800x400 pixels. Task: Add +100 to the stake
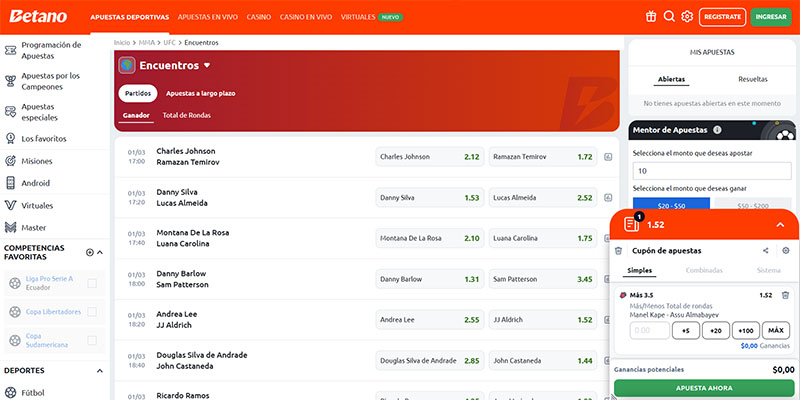(x=746, y=331)
